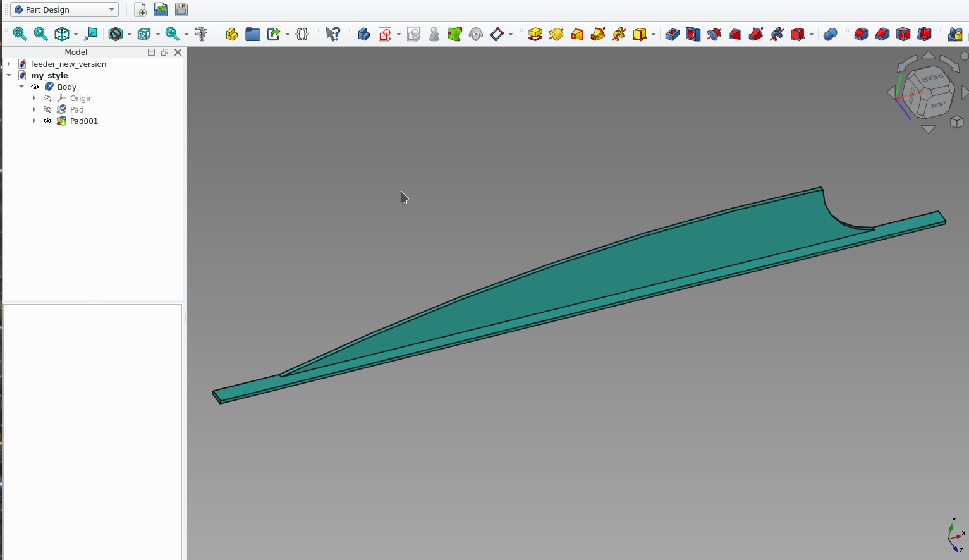Toggle visibility eye of Origin

47,98
